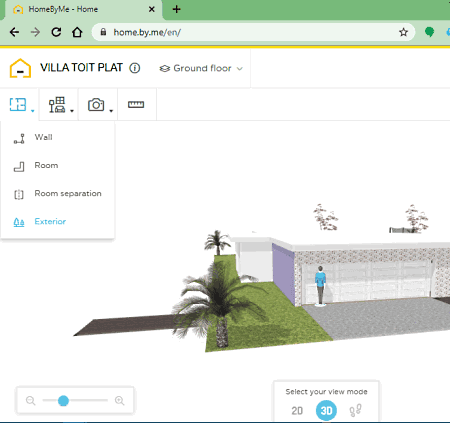Viewport: 450px width, 423px height.
Task: Open the camera snapshot tool menu
Action: click(98, 105)
